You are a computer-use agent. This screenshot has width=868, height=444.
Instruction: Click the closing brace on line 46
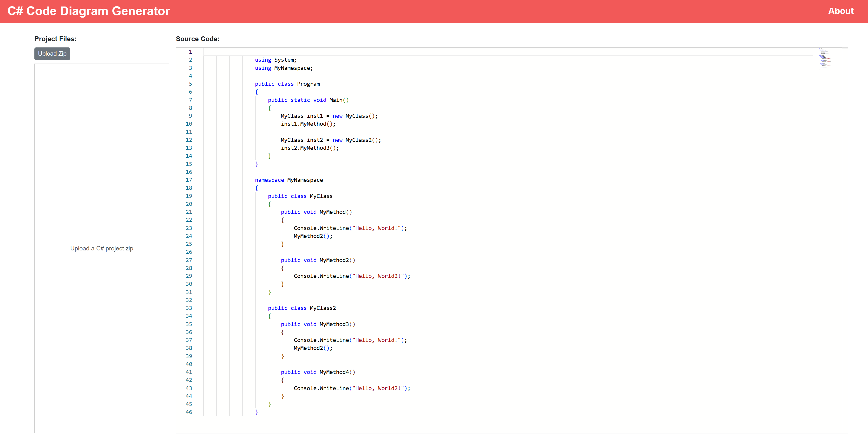pos(257,412)
